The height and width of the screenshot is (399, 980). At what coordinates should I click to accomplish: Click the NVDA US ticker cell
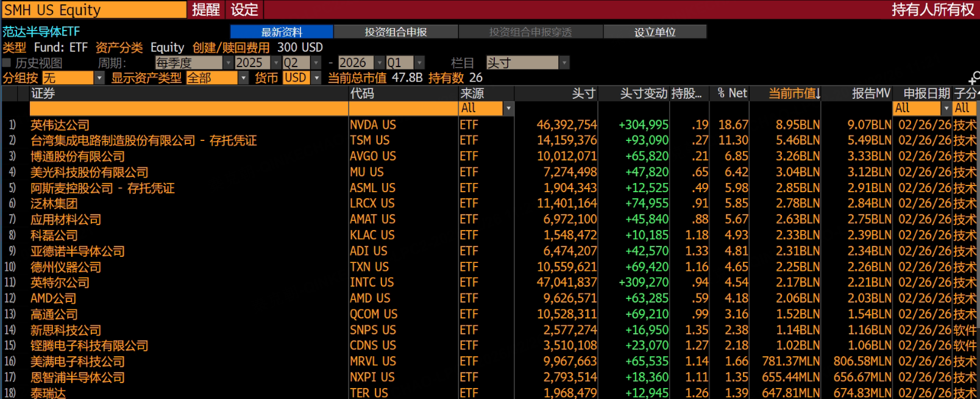[x=373, y=125]
